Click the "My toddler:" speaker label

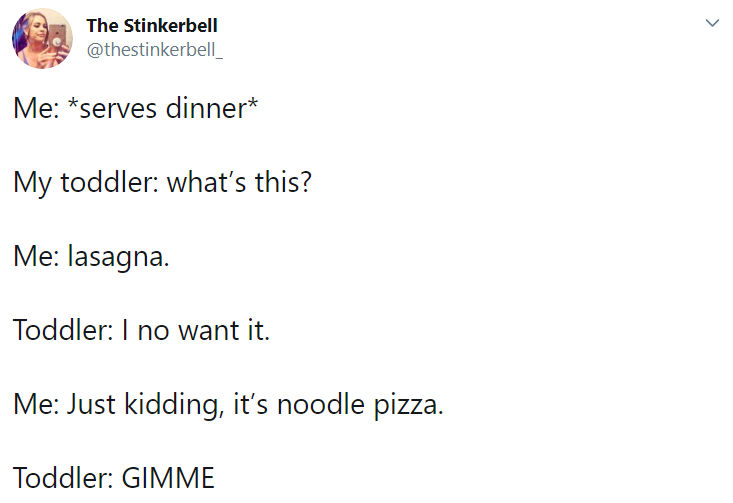(86, 182)
